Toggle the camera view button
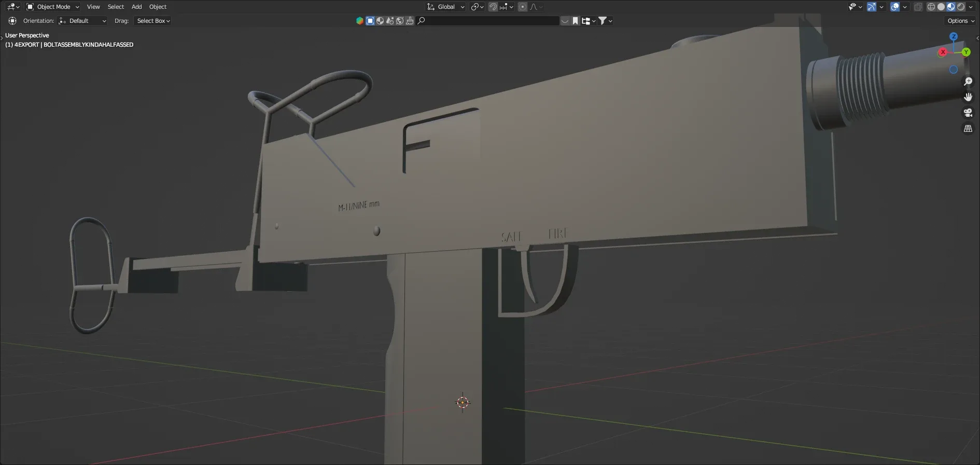The image size is (980, 465). point(968,113)
